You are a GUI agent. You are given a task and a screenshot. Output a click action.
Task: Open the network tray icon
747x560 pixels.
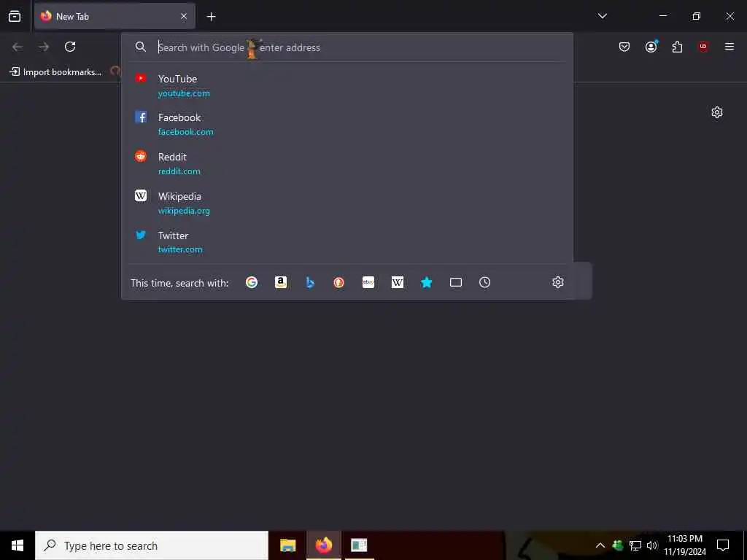635,545
